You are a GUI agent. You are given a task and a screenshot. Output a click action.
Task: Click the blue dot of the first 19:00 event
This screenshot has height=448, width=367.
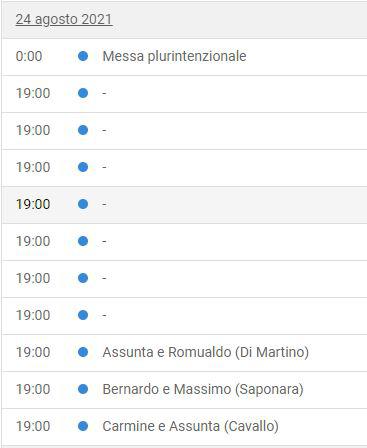coord(83,93)
